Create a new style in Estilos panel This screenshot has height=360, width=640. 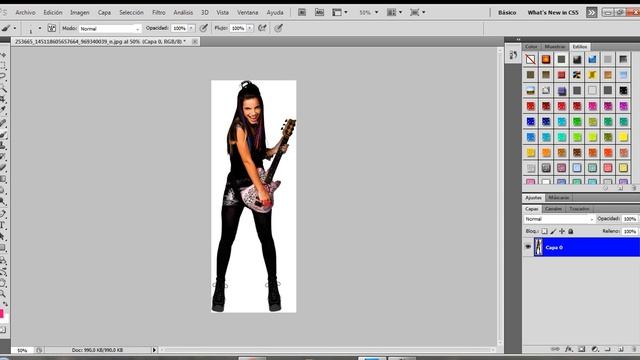620,188
